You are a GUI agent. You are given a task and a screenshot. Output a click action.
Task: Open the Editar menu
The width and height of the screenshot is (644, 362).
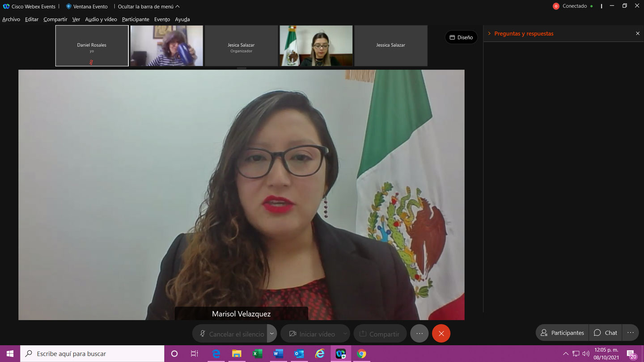tap(31, 19)
